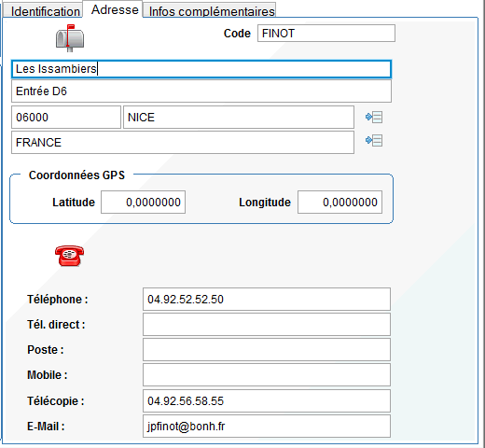Click the empty Tél. direct field
Screen dimensions: 485x448
(x=267, y=325)
